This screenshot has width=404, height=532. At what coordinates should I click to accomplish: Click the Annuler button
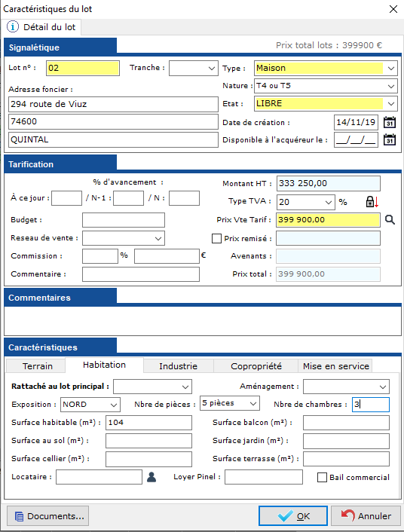coord(366,516)
